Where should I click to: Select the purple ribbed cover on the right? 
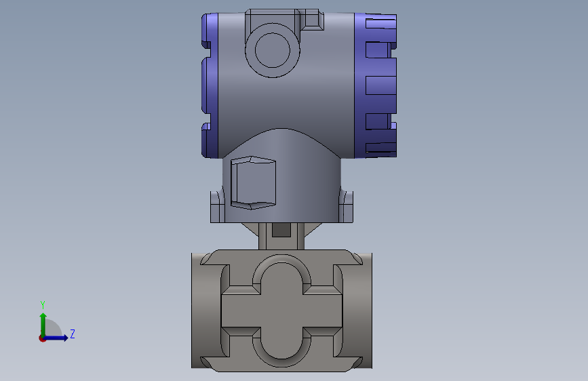[x=375, y=85]
